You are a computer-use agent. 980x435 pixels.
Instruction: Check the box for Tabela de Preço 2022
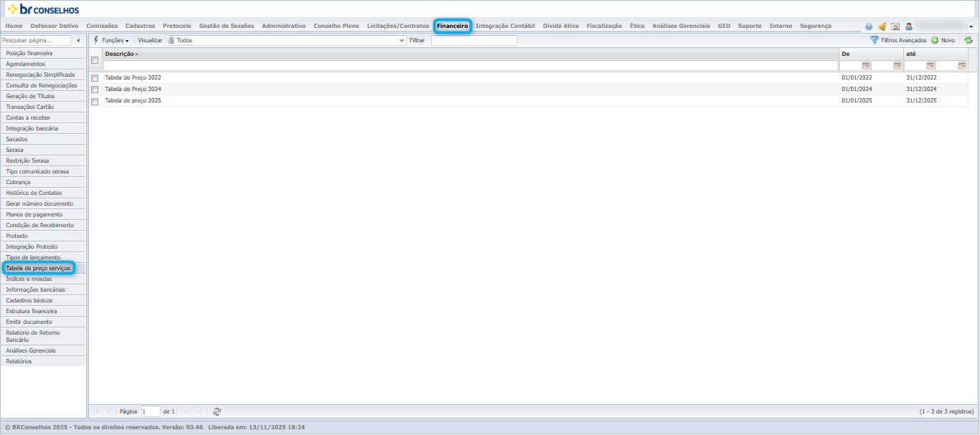coord(95,77)
